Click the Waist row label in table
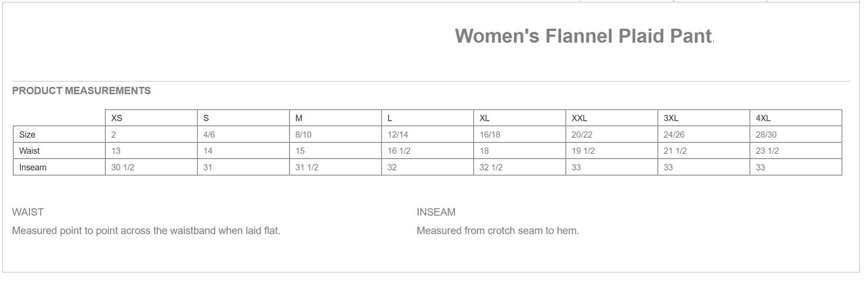This screenshot has height=287, width=868. tap(29, 151)
